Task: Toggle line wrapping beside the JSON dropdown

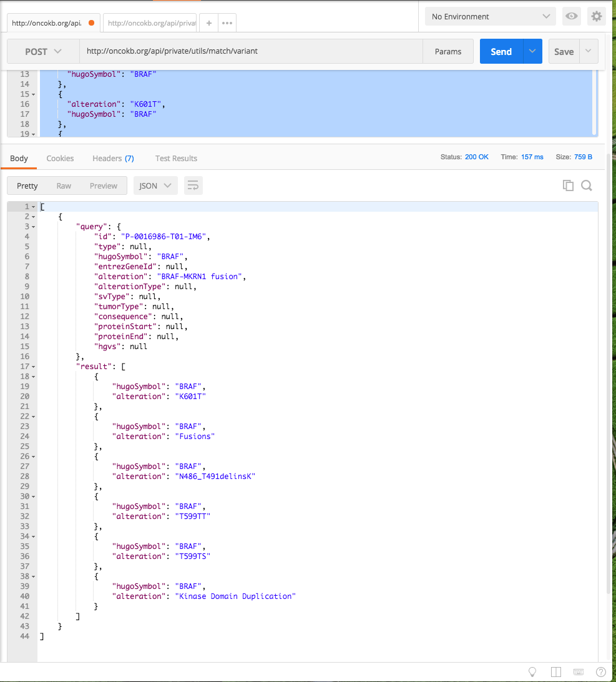Action: pos(192,185)
